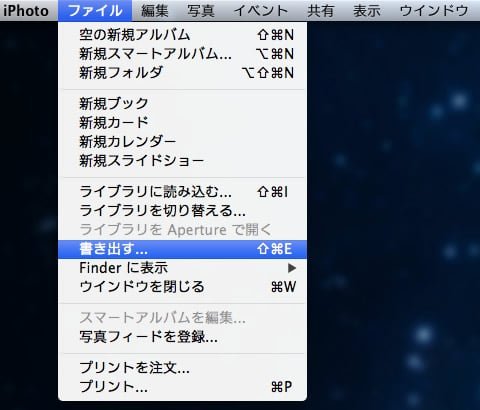Choose 新規ブック

point(182,104)
